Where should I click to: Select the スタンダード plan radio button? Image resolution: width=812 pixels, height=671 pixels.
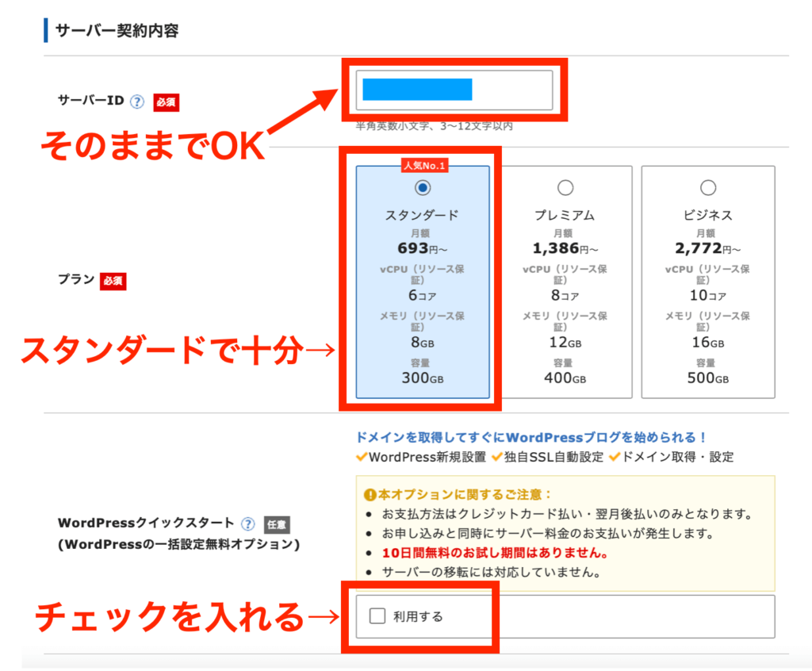[x=423, y=187]
